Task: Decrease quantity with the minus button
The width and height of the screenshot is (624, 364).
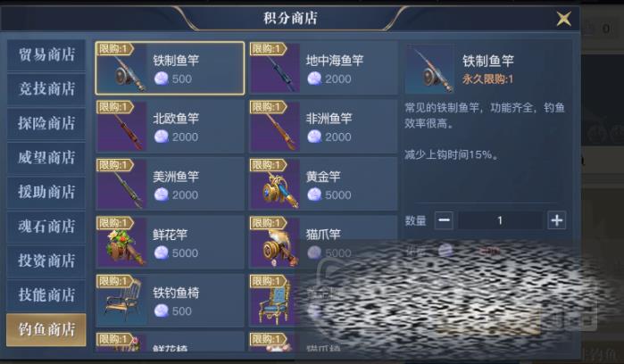Action: (x=444, y=220)
